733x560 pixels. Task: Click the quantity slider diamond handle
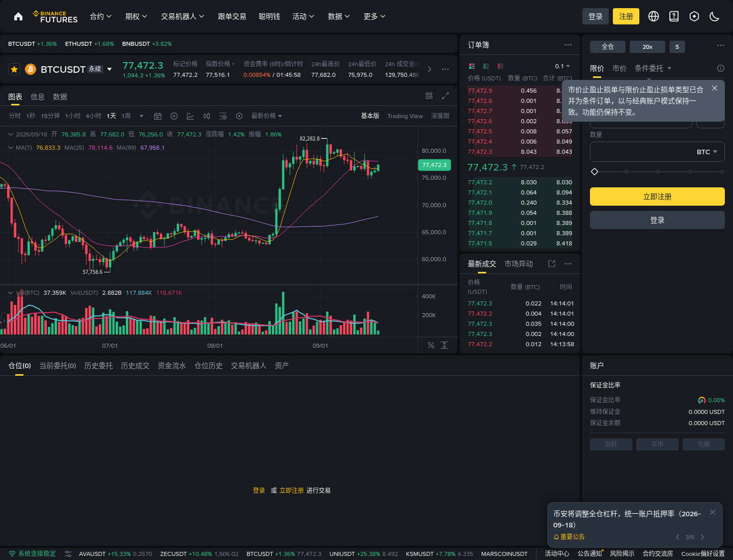click(595, 172)
